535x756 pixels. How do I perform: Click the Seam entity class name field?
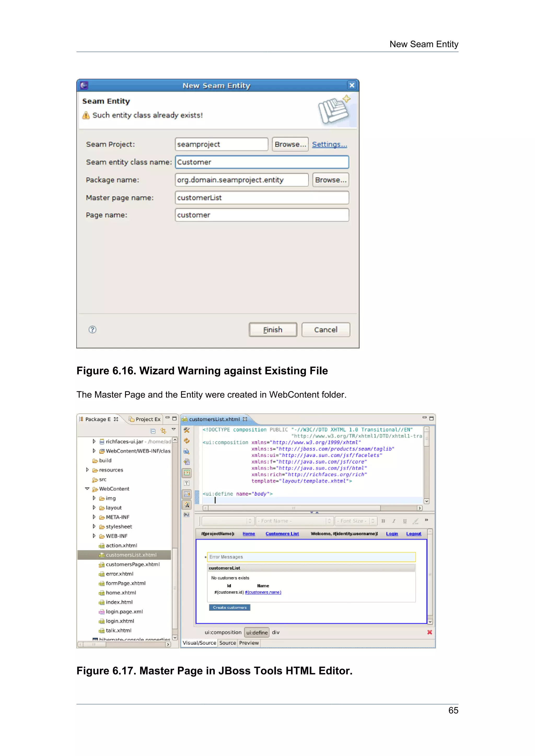click(x=262, y=162)
